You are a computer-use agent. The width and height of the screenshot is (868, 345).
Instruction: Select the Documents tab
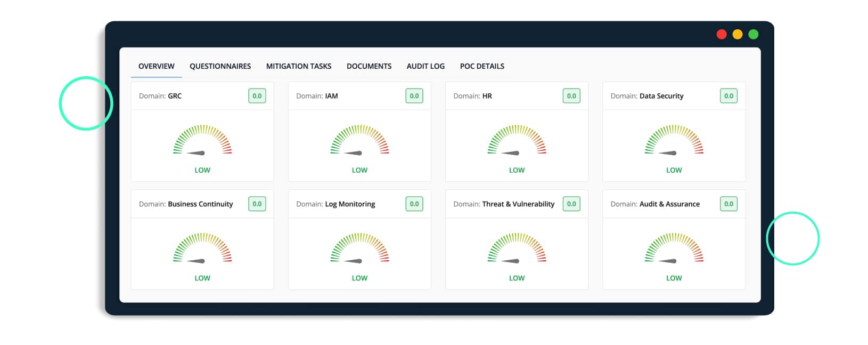[x=369, y=66]
